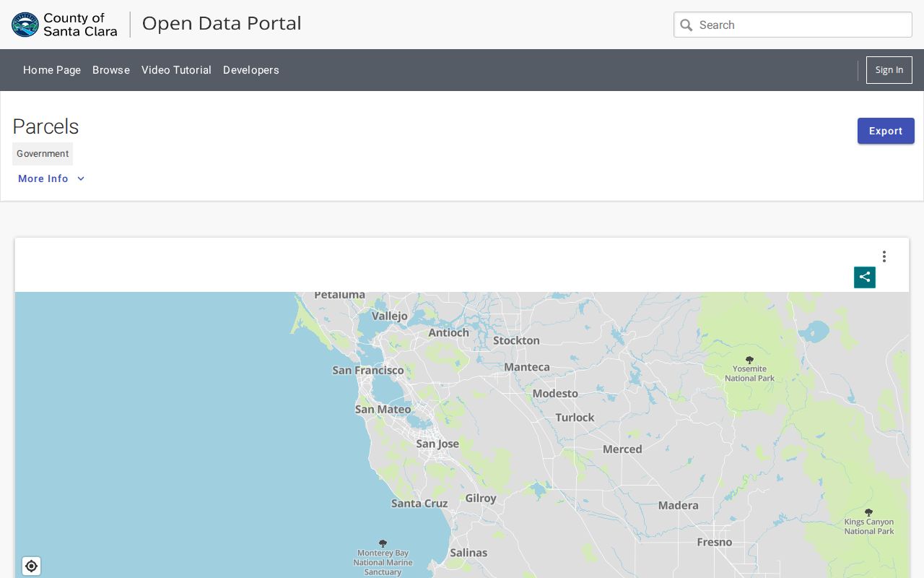Click the San Francisco label on map
This screenshot has width=924, height=578.
point(368,370)
